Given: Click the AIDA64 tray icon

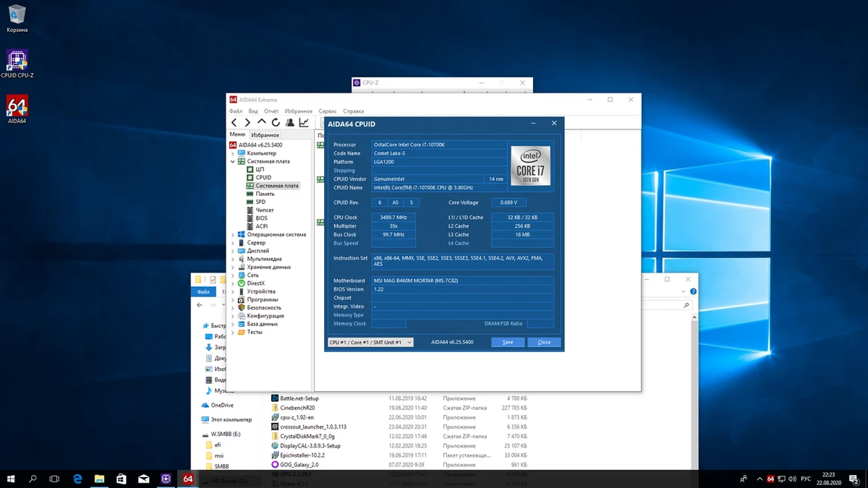Looking at the screenshot, I should click(x=771, y=479).
